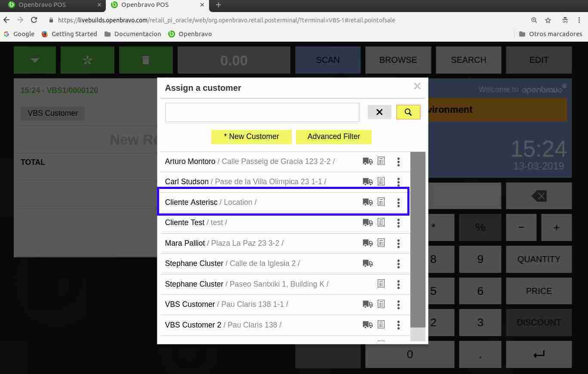Click invoice document icon for Cliente Asterisc
Screen dimensions: 588x374
[381, 202]
